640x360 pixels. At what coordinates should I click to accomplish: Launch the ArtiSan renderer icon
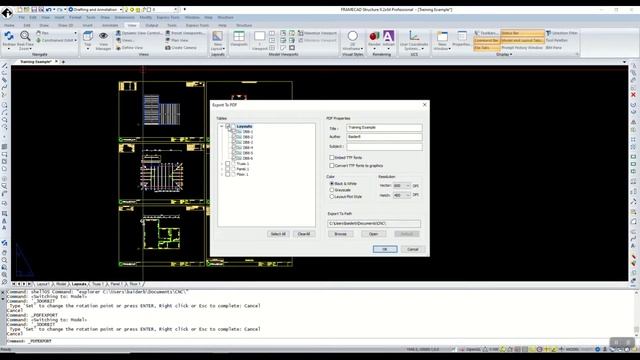tap(389, 36)
